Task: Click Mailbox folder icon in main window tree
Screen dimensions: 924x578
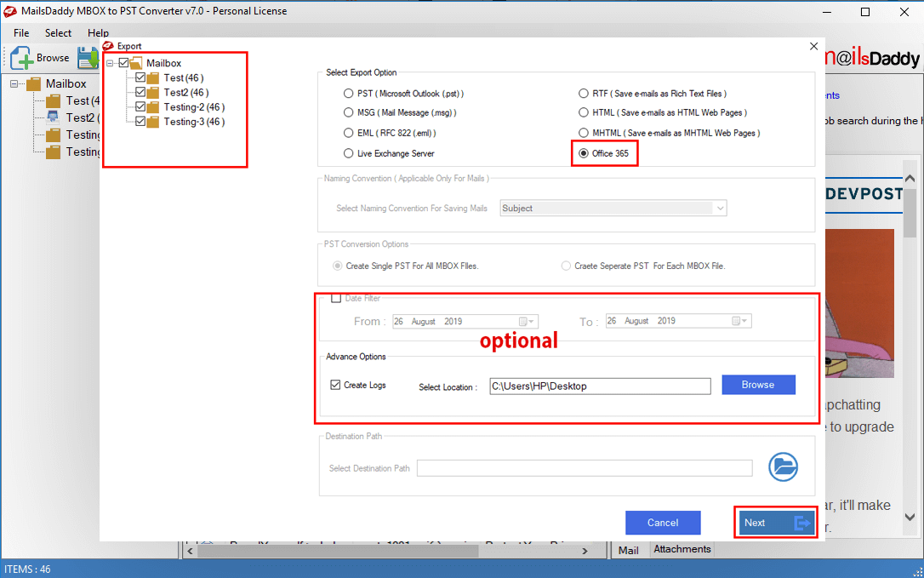Action: tap(33, 83)
